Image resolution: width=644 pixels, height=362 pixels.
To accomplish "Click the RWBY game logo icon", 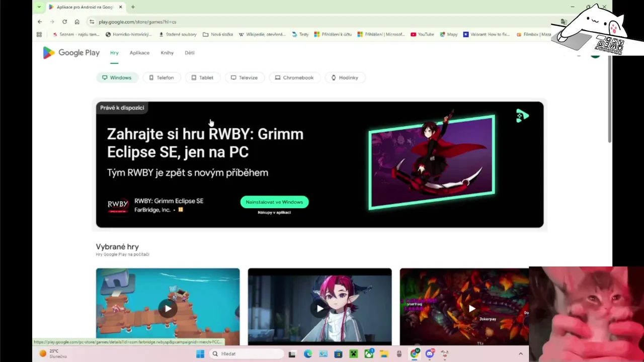I will tap(118, 205).
